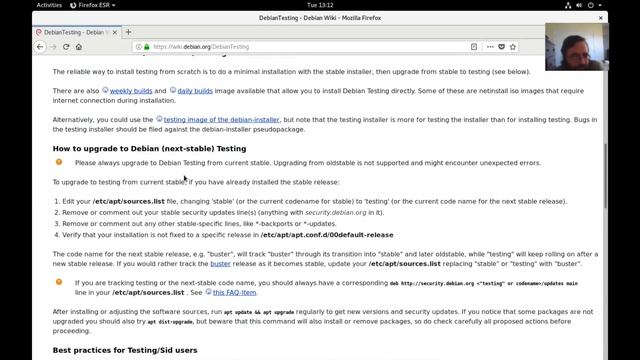Screen dimensions: 640x360
Task: Click the power icon in top bar
Action: pos(591,5)
